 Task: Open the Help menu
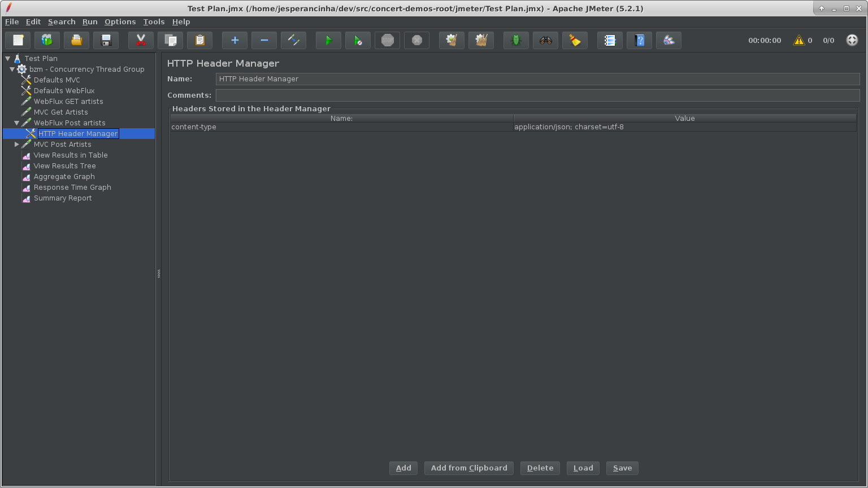181,21
